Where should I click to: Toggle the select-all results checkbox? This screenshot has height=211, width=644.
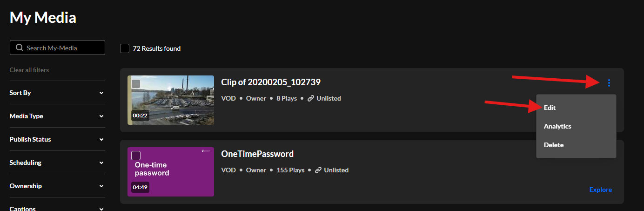125,48
